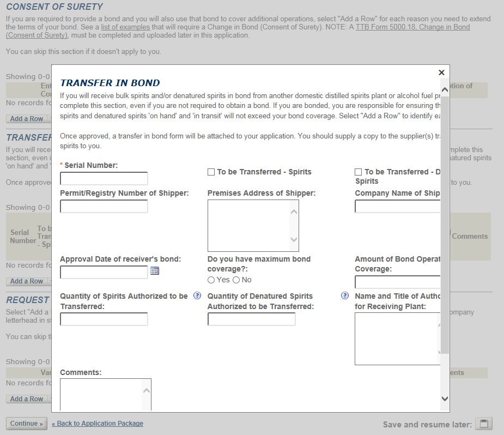Open TTB Form 5000.18 Change in Bond link
The height and width of the screenshot is (435, 504).
412,27
